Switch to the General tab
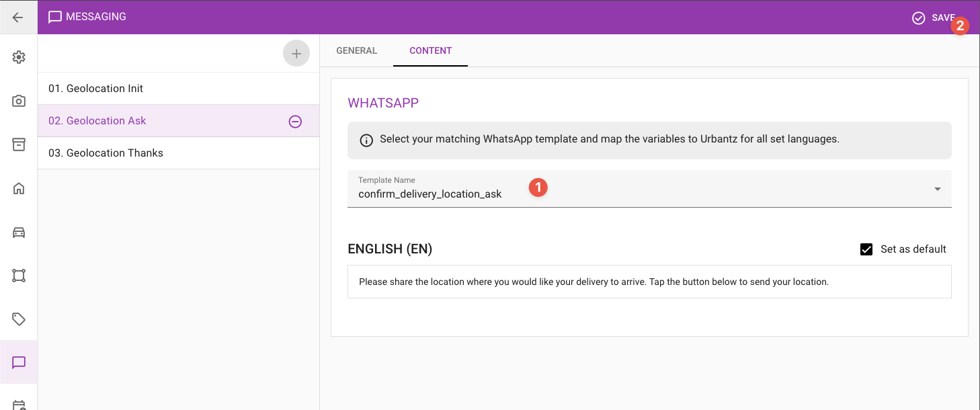 pos(356,50)
